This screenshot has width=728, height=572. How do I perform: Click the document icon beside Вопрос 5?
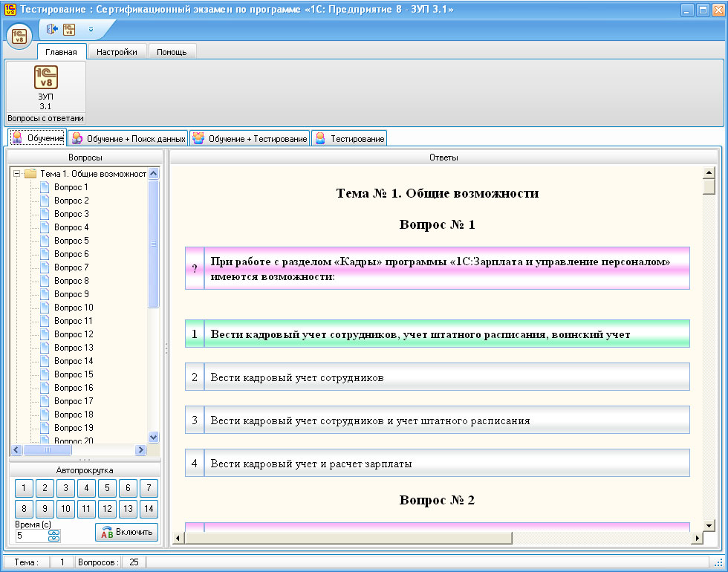click(44, 241)
